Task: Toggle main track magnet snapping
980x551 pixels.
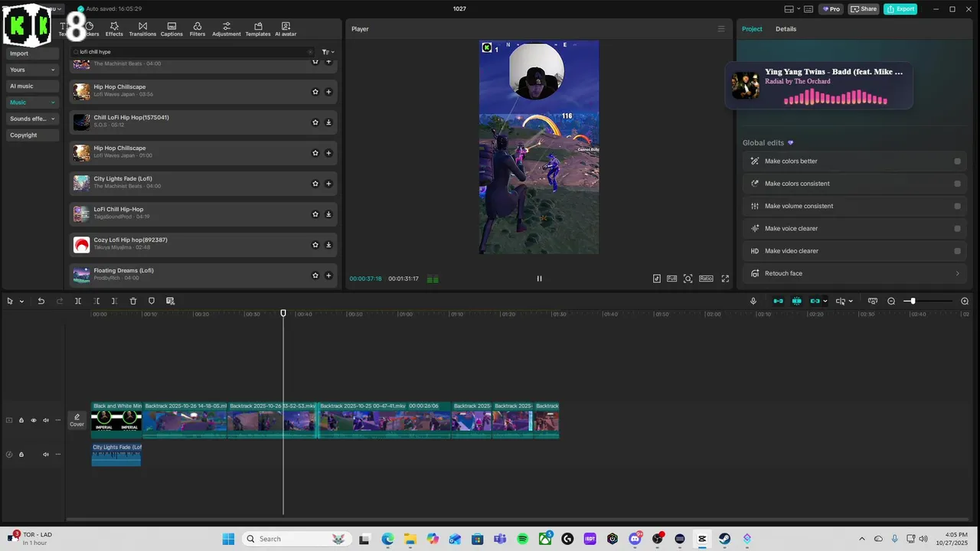Action: pyautogui.click(x=778, y=302)
